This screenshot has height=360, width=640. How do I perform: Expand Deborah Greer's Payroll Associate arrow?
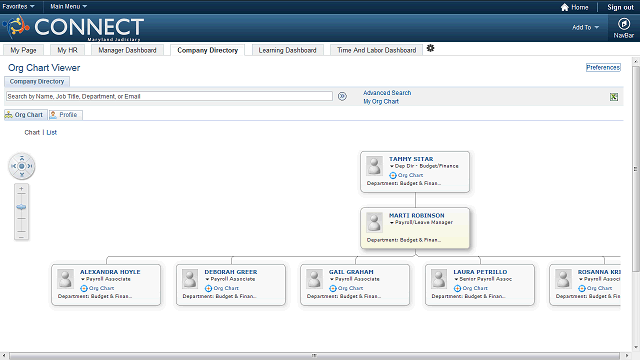tap(207, 280)
